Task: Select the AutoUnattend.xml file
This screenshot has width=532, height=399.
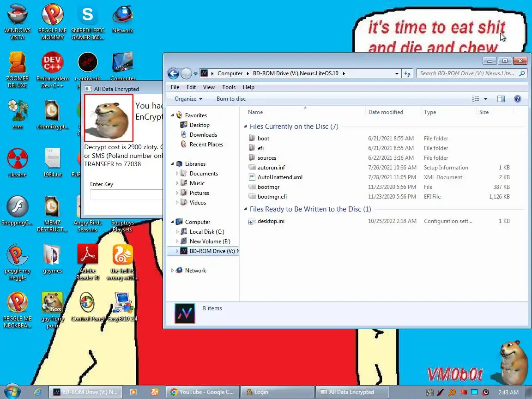Action: pos(380,177)
